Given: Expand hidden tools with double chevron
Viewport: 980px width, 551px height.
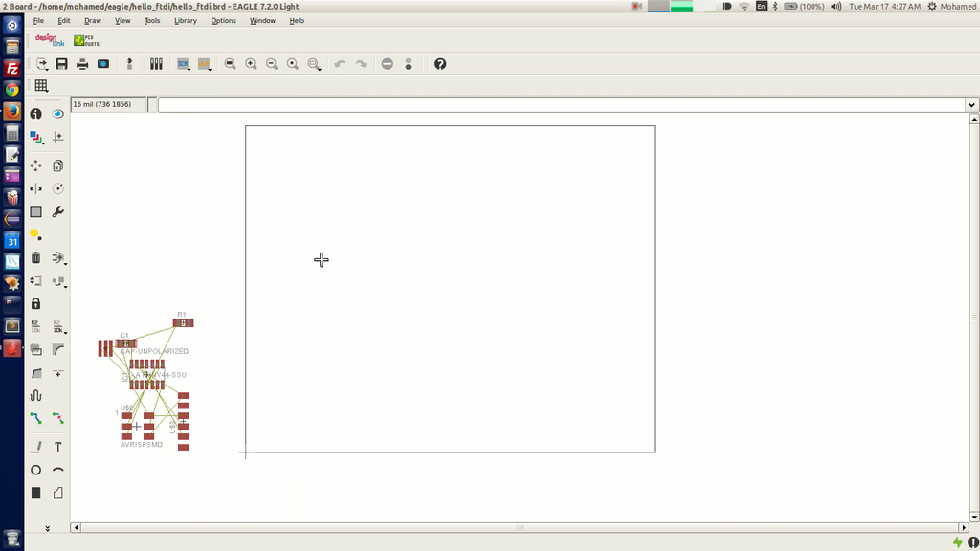Looking at the screenshot, I should (x=48, y=528).
